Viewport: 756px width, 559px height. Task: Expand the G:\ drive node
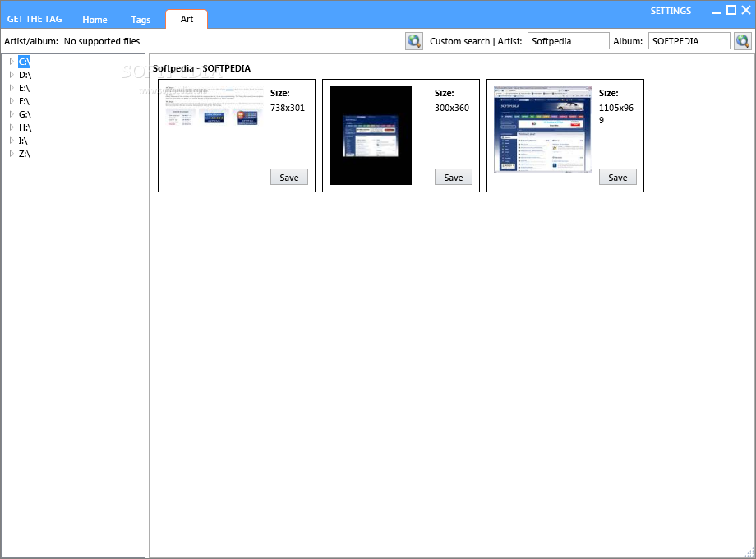[12, 114]
